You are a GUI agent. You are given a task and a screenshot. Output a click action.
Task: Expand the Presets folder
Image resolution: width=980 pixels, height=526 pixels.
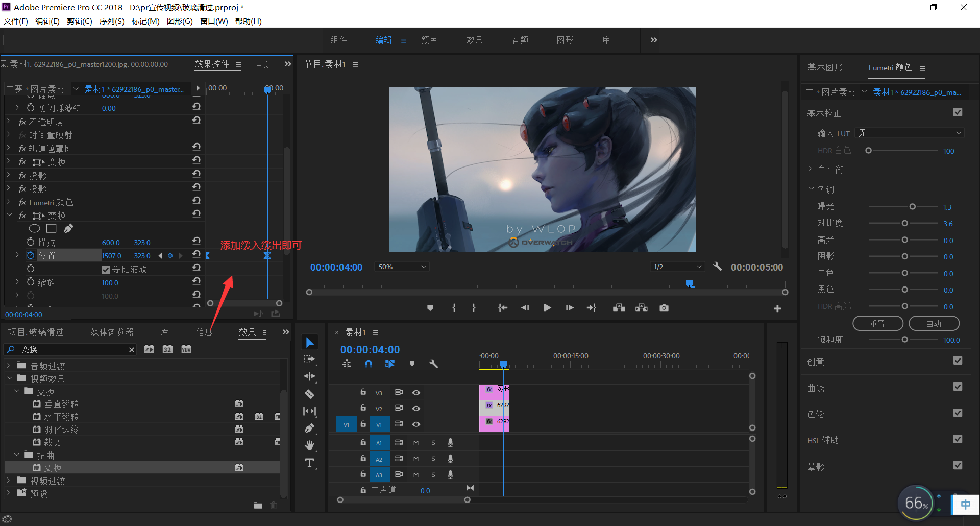[9, 493]
